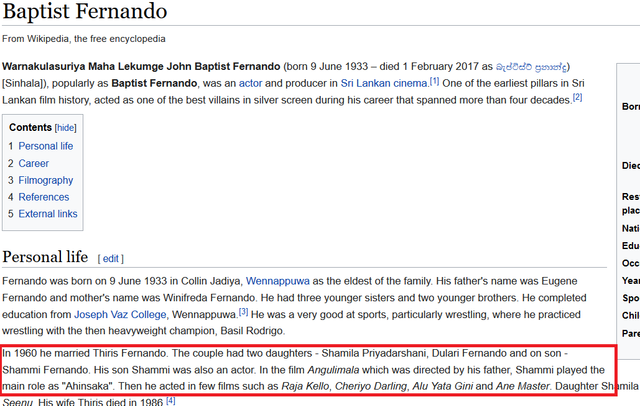Click the film title Alu Yata Gini
This screenshot has width=640, height=406.
click(x=442, y=386)
